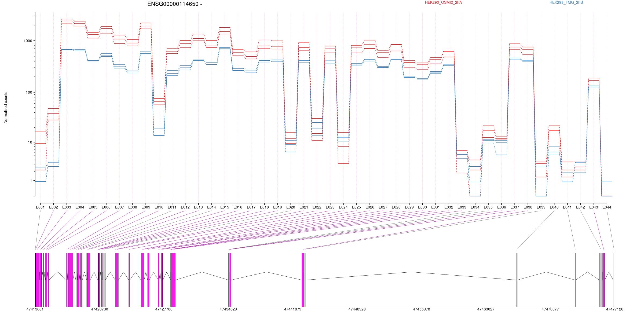This screenshot has width=644, height=322.
Task: Click exon label E009
Action: (x=146, y=207)
